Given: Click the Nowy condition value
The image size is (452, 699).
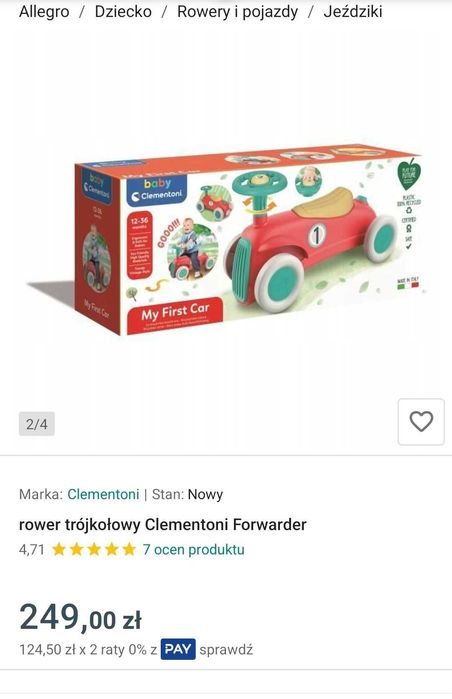Looking at the screenshot, I should click(x=205, y=494).
